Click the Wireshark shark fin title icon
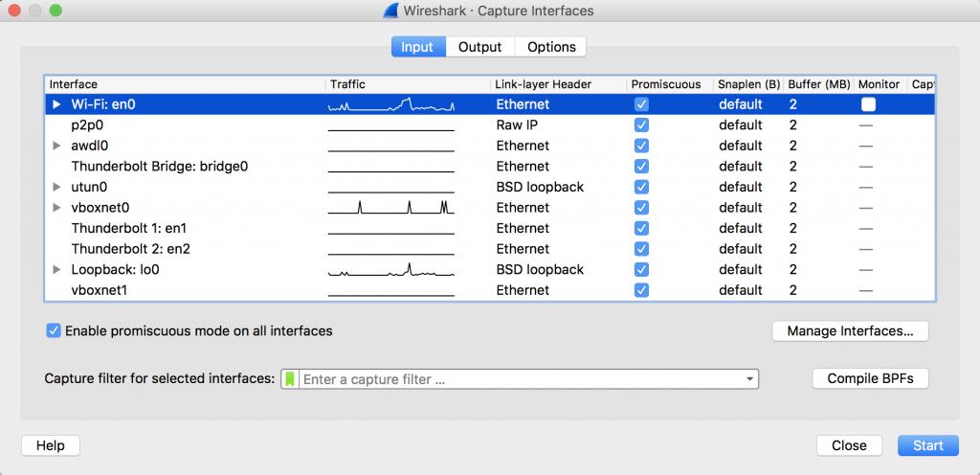The image size is (980, 475). point(390,11)
